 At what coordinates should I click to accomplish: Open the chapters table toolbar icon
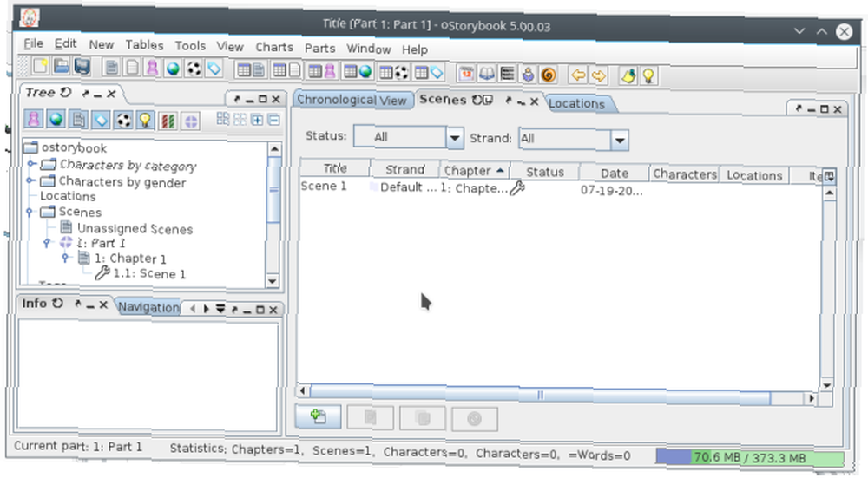287,70
